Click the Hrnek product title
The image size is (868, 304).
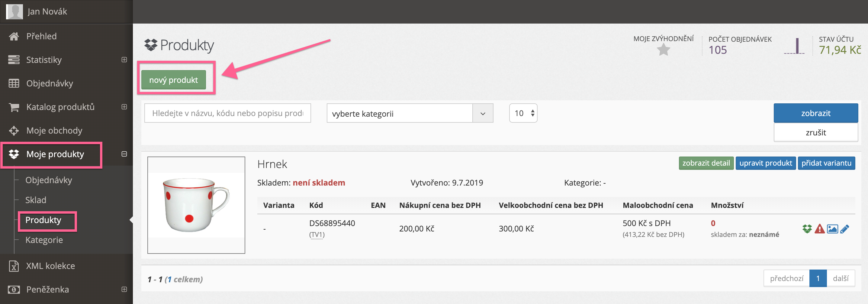pyautogui.click(x=272, y=164)
